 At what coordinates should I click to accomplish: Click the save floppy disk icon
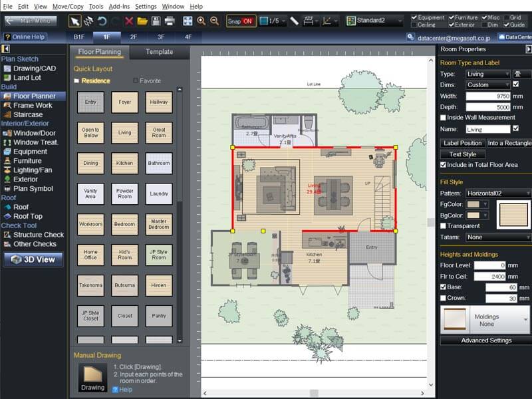coord(156,21)
